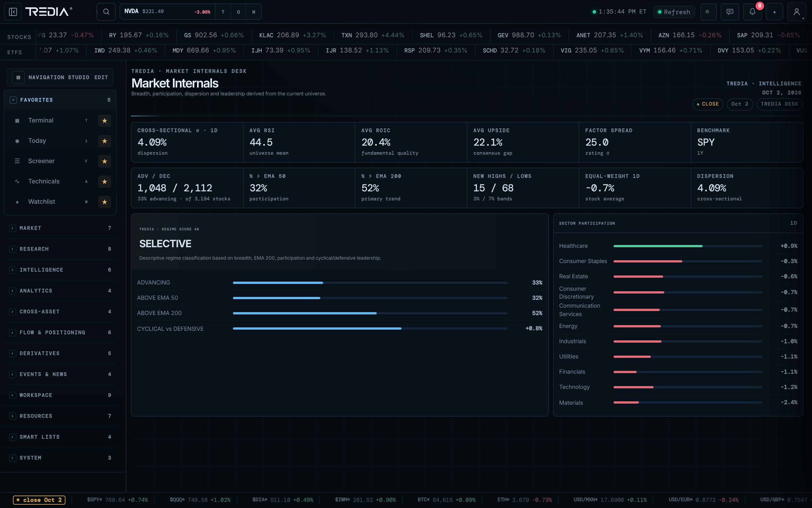
Task: Toggle the CLOSE session pill
Action: [707, 104]
